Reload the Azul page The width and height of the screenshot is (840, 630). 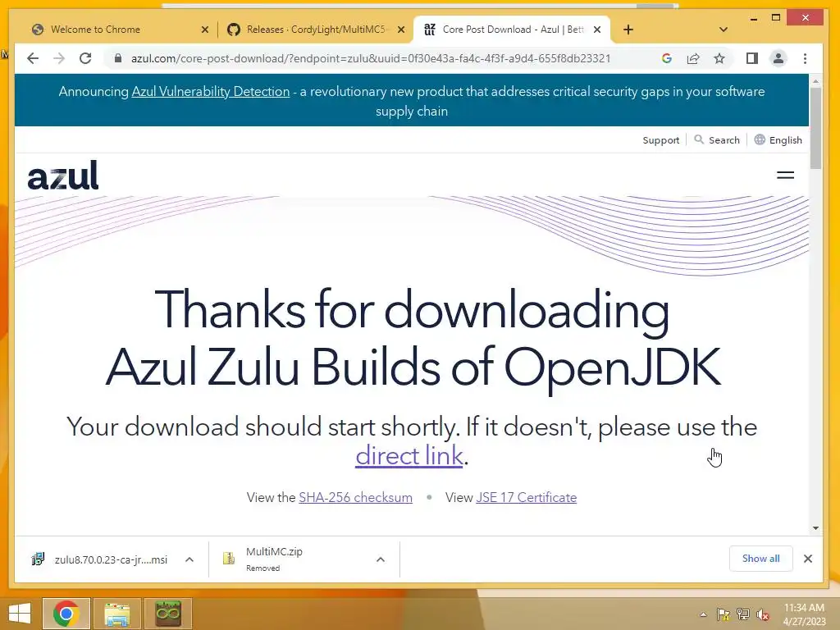pos(85,58)
